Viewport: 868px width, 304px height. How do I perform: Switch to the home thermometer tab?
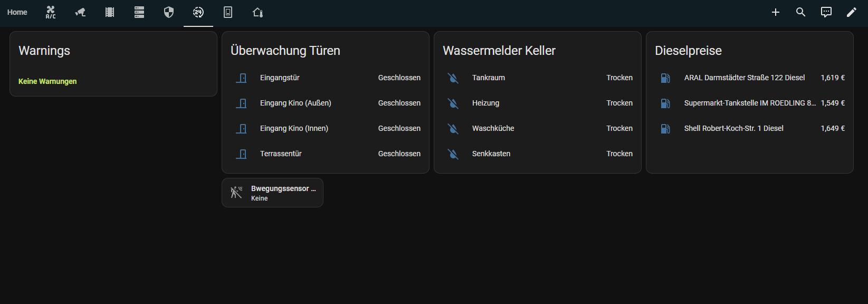(257, 12)
